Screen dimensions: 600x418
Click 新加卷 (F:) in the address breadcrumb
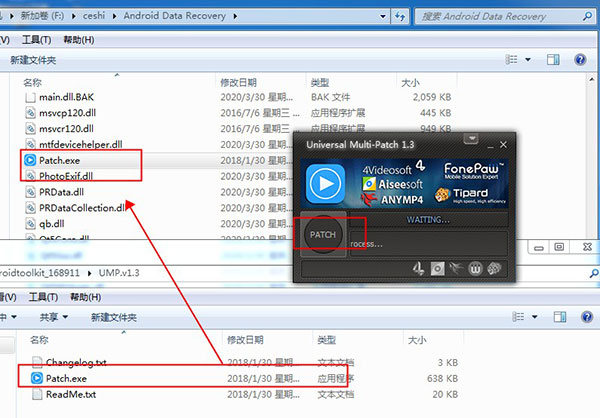[x=42, y=16]
